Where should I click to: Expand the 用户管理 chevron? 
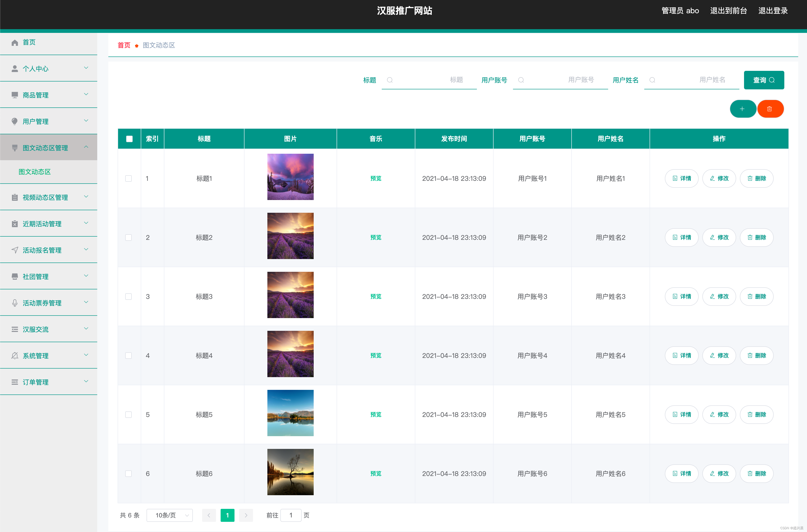click(x=86, y=121)
